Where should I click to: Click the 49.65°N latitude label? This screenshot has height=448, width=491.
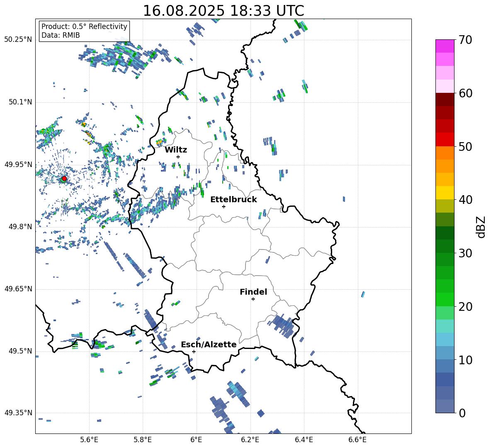(x=18, y=289)
